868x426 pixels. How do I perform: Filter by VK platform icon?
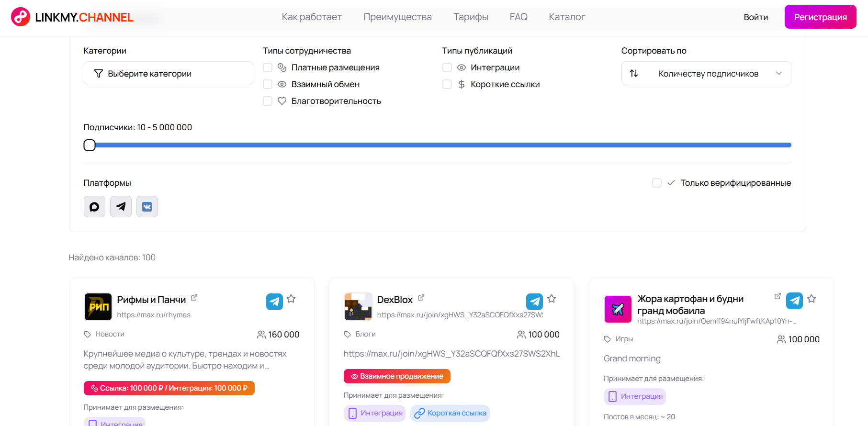coord(147,207)
